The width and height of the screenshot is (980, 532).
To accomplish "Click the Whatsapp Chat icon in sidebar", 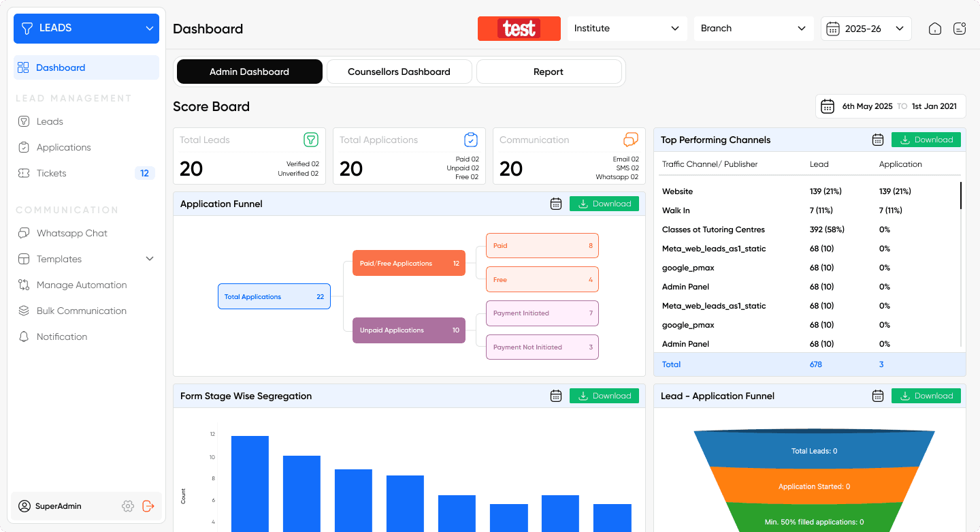I will click(24, 233).
